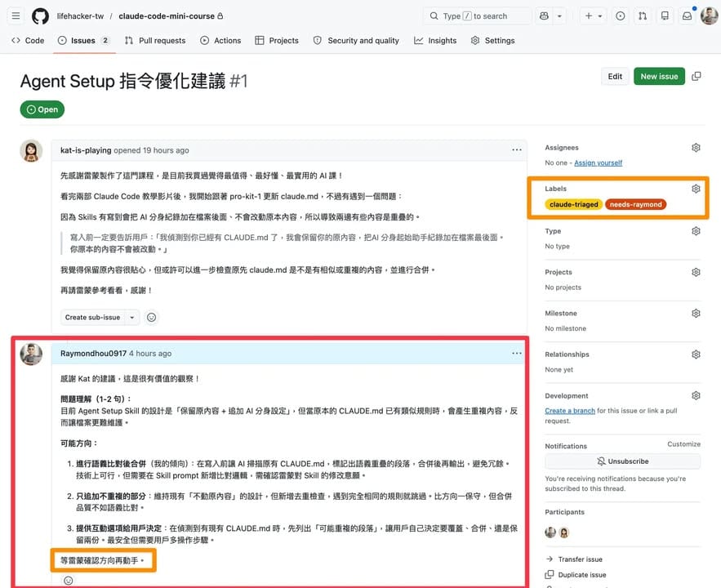Click kat-is-playing avatar beside first comment
This screenshot has width=721, height=588.
click(x=31, y=151)
